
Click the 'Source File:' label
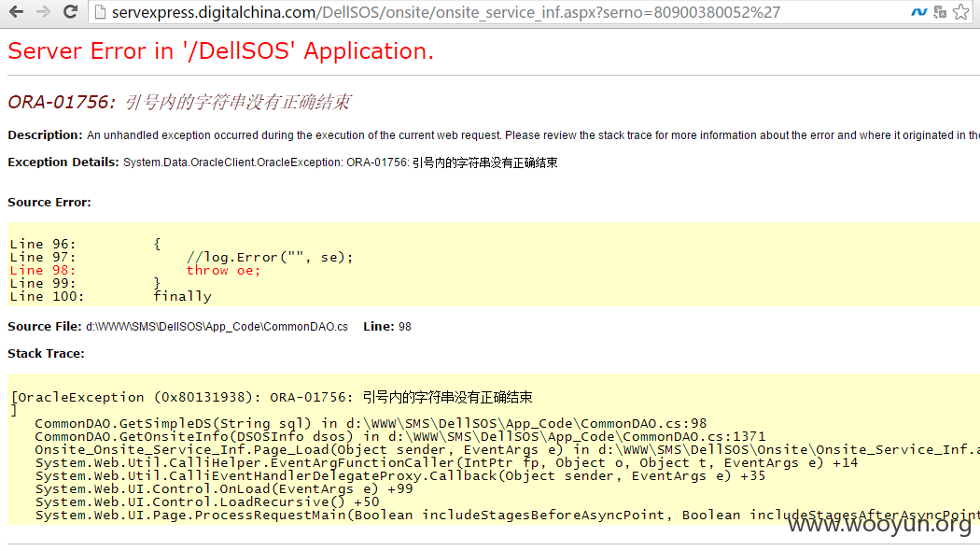[x=45, y=327]
